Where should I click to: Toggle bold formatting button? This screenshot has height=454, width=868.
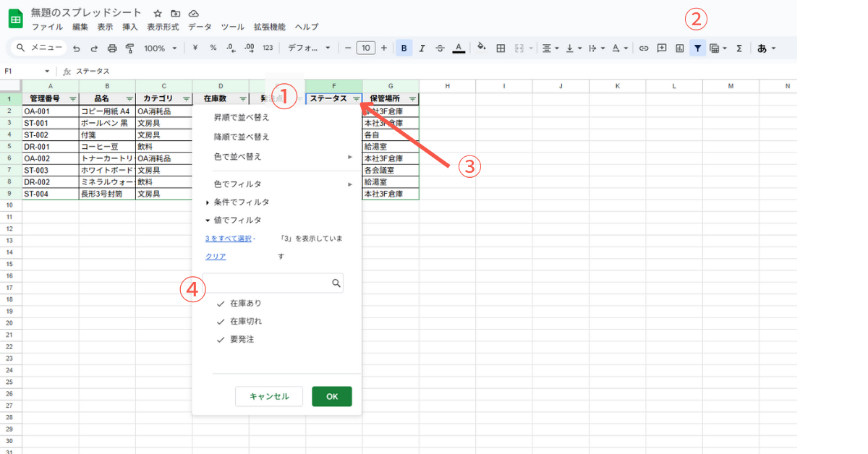click(x=404, y=48)
